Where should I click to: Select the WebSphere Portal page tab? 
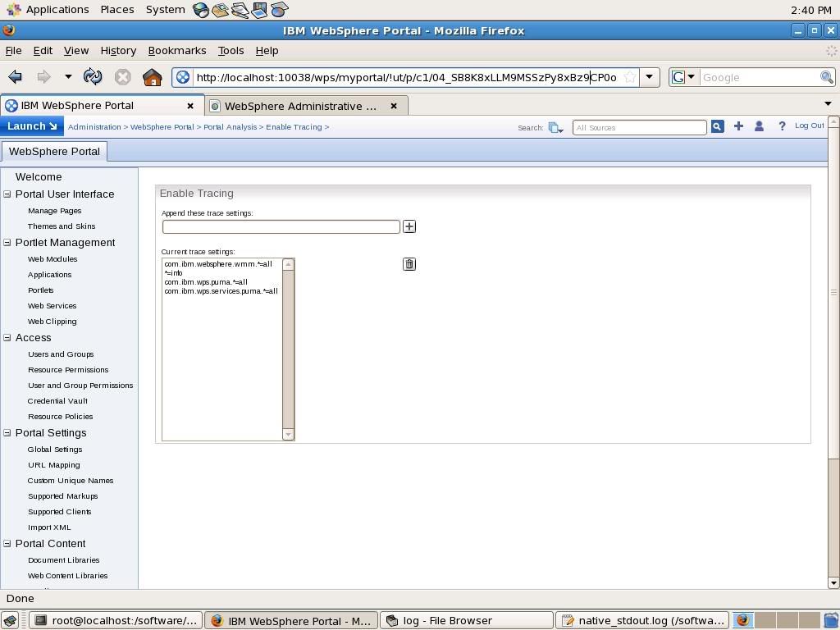coord(54,152)
